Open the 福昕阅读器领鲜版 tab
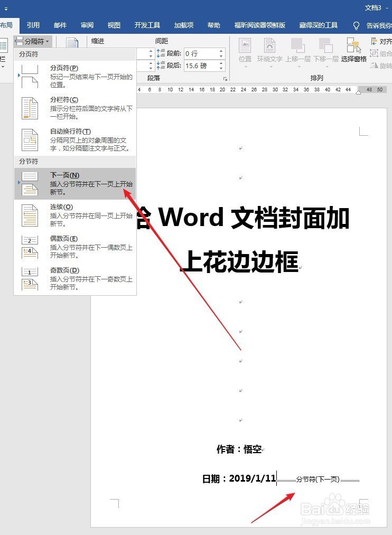The width and height of the screenshot is (392, 535). click(259, 25)
